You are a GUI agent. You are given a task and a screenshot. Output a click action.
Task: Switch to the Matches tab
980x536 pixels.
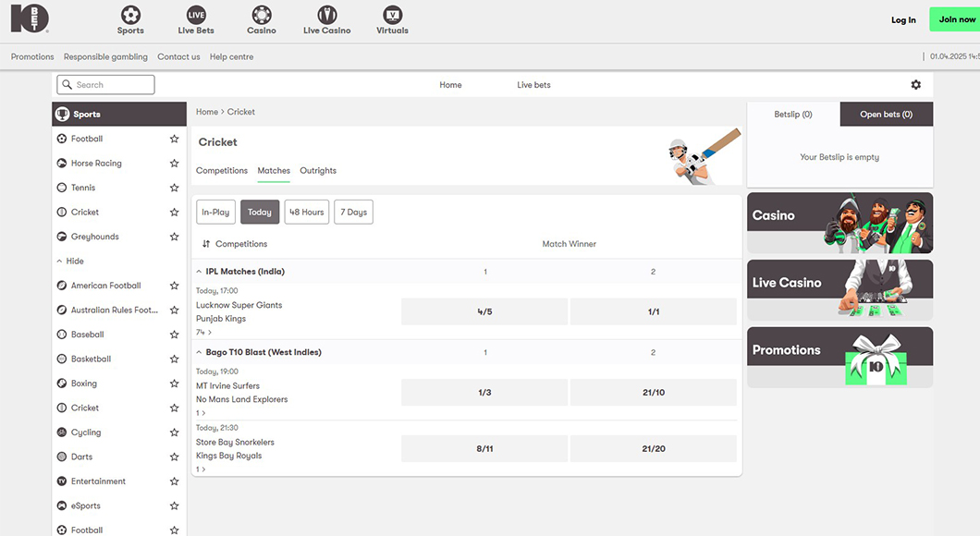[274, 171]
